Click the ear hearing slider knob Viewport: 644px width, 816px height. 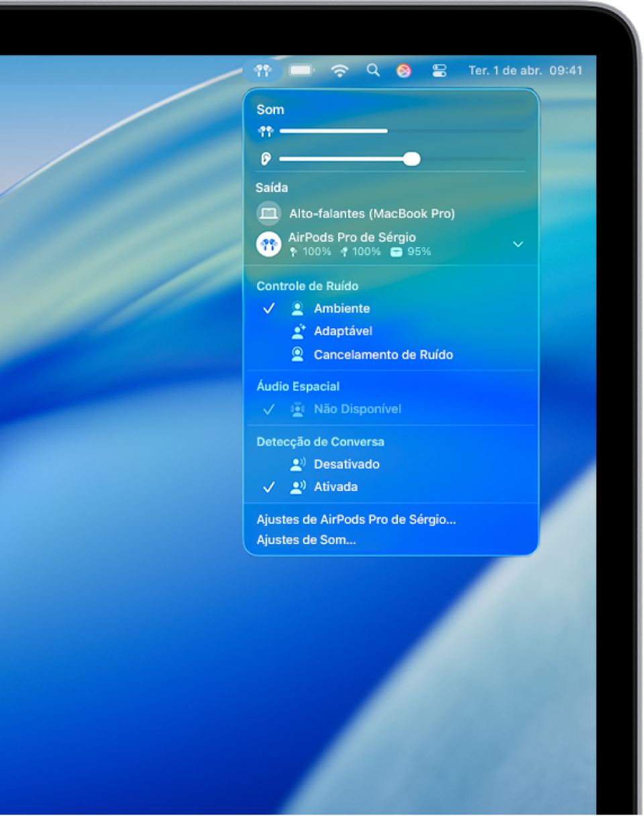pyautogui.click(x=412, y=159)
